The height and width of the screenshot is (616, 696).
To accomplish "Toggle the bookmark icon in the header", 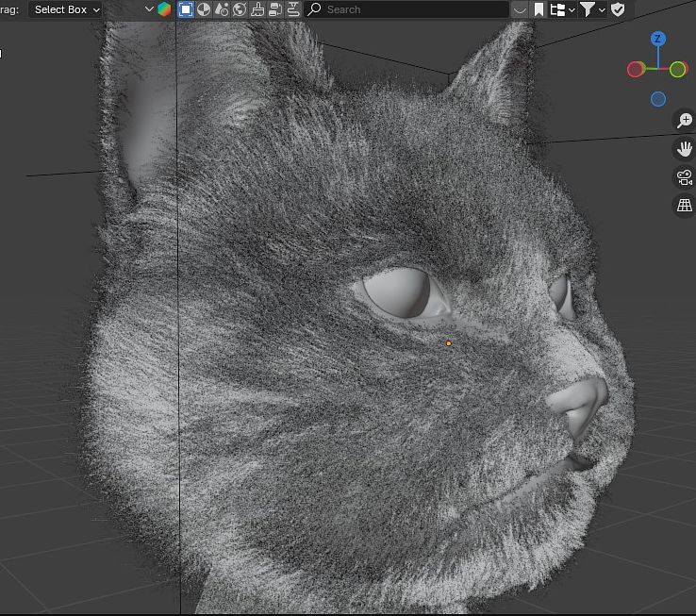I will [x=539, y=9].
